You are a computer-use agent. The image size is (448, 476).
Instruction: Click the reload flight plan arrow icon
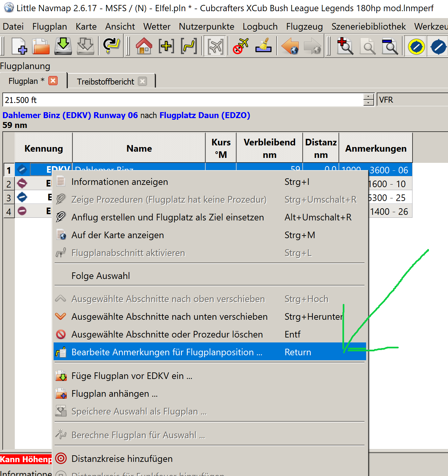coord(111,46)
